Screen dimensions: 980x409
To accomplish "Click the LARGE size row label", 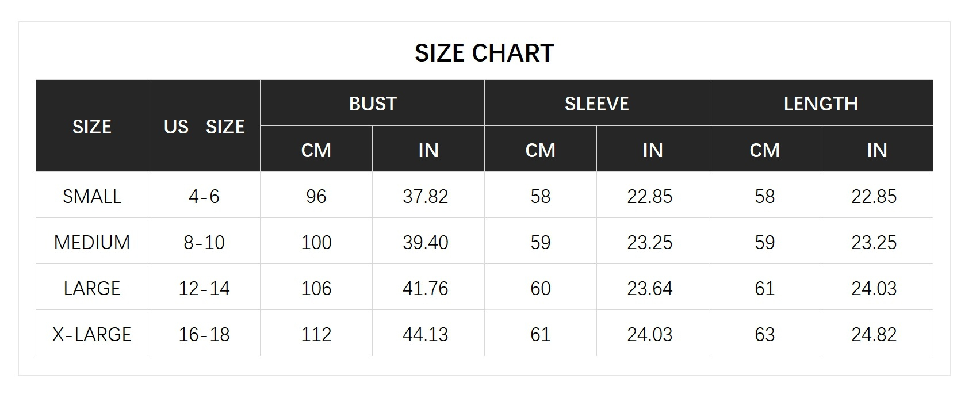I will click(92, 289).
